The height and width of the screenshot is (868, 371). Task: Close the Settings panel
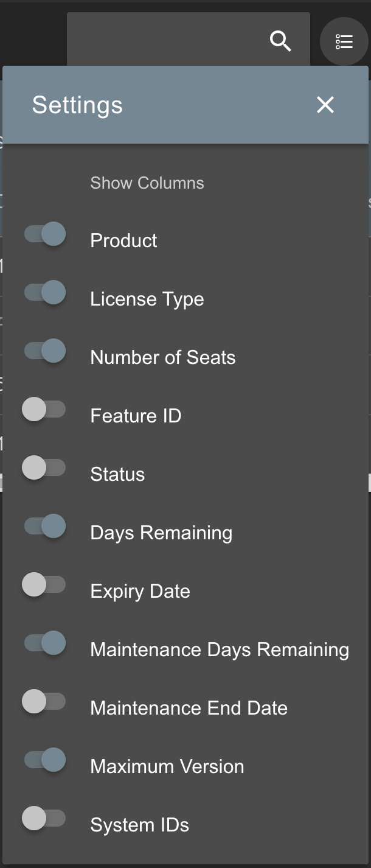[325, 105]
